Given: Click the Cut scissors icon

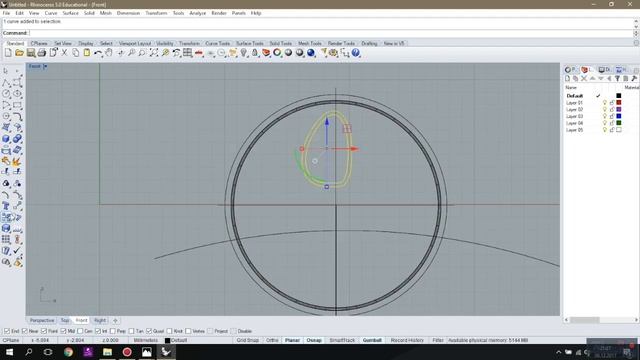Looking at the screenshot, I should click(x=64, y=53).
